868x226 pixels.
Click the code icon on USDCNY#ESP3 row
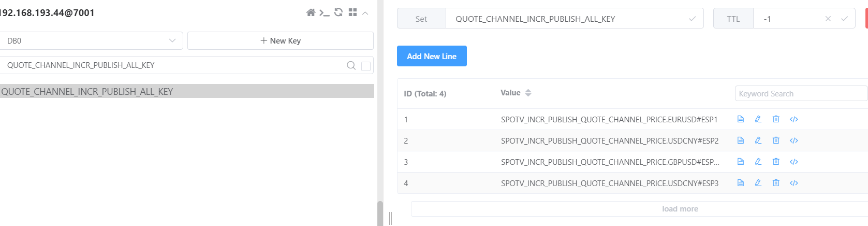[794, 183]
